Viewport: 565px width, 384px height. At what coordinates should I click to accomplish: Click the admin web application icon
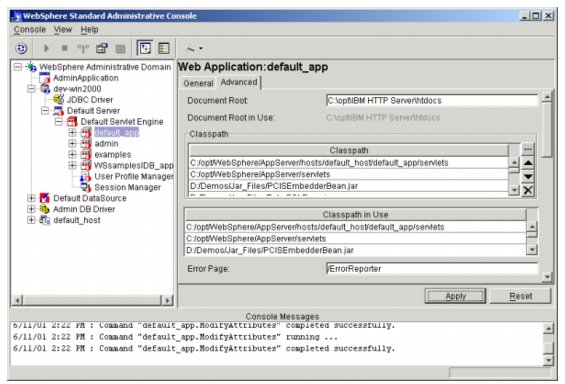tap(86, 143)
